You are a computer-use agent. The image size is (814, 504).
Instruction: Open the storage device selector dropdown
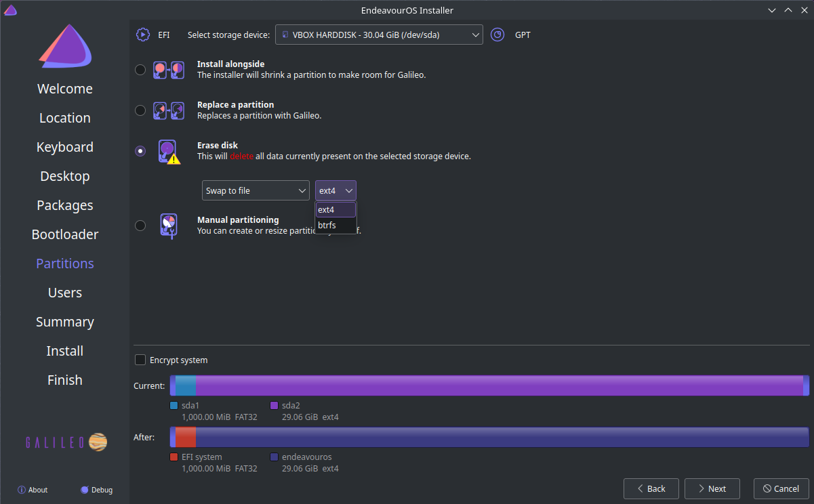pos(379,35)
